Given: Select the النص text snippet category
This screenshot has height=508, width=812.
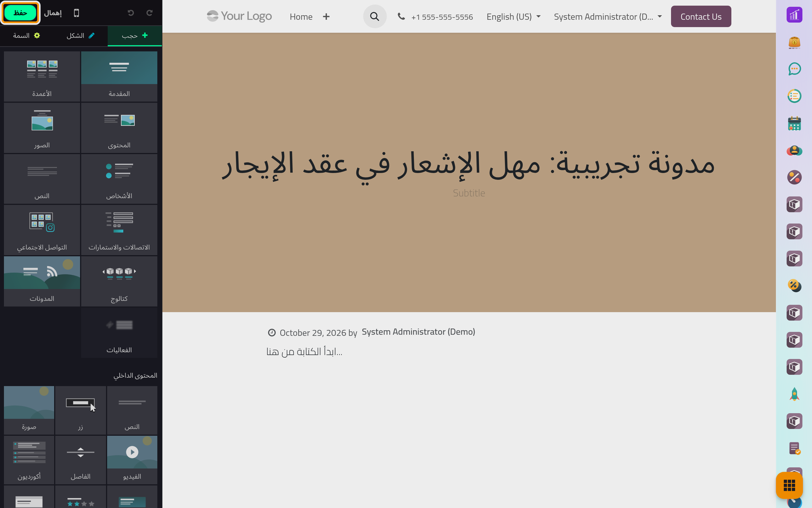Looking at the screenshot, I should (42, 179).
